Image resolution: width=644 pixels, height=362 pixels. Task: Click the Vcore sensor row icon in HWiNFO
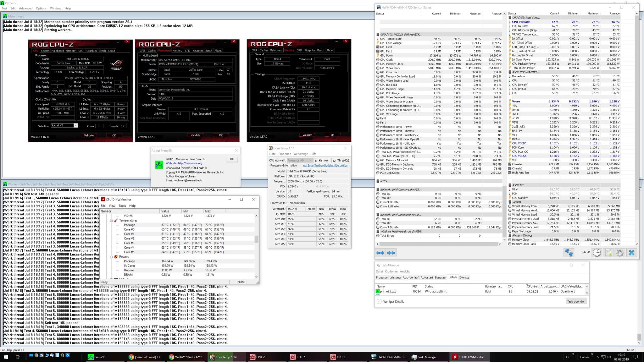pos(509,101)
